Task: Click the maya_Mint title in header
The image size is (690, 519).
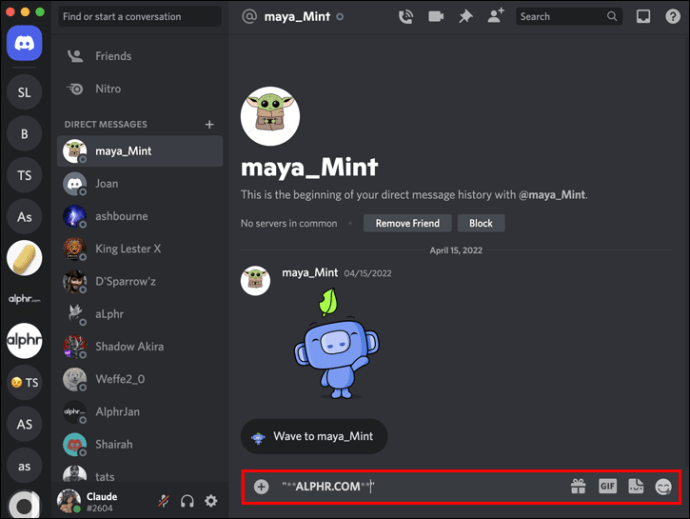Action: (x=297, y=17)
